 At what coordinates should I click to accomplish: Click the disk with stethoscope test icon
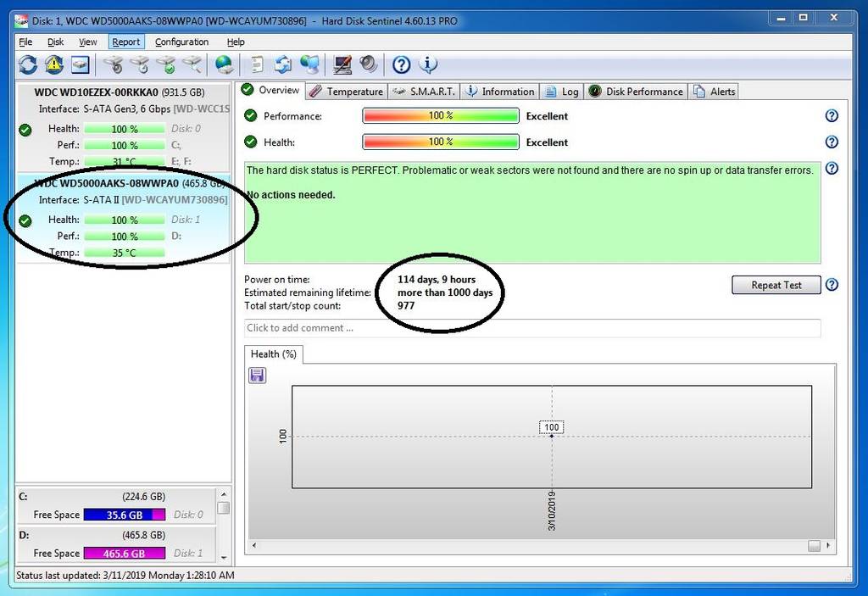pyautogui.click(x=114, y=64)
